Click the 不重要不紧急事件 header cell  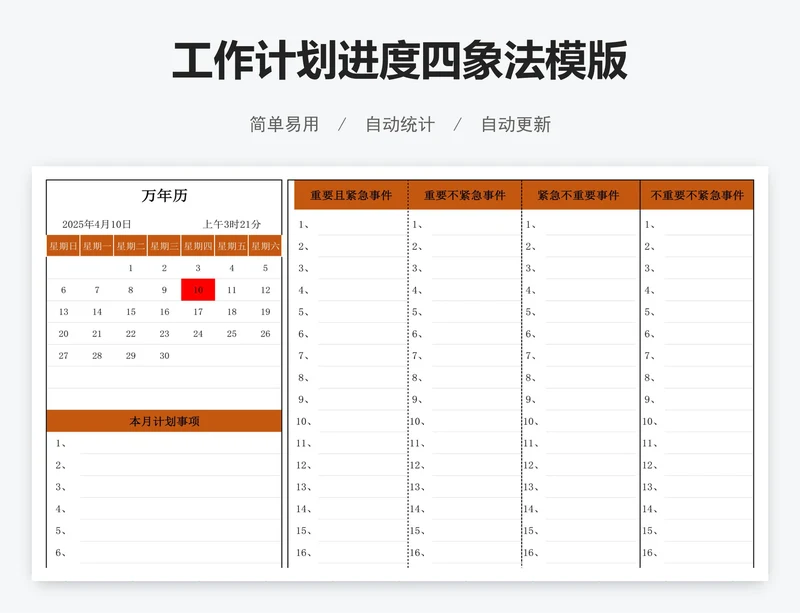tap(697, 195)
